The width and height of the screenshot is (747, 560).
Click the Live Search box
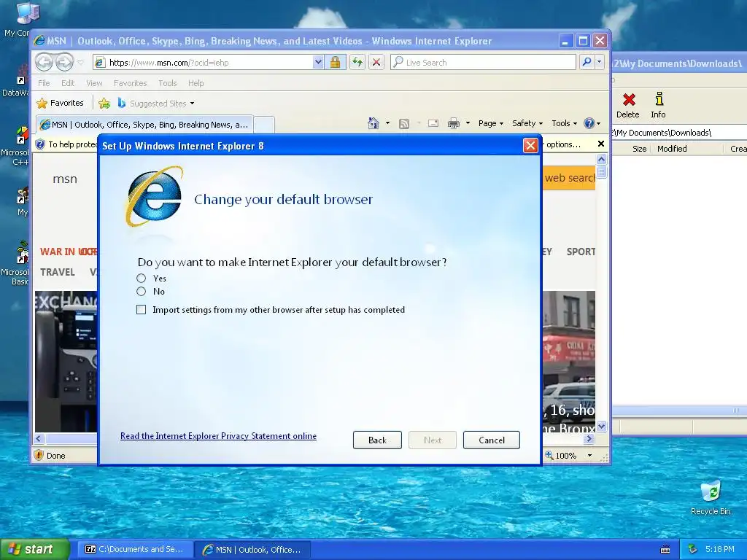[x=483, y=63]
